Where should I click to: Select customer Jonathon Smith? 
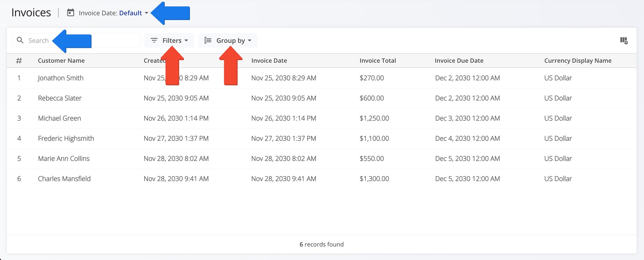coord(61,78)
